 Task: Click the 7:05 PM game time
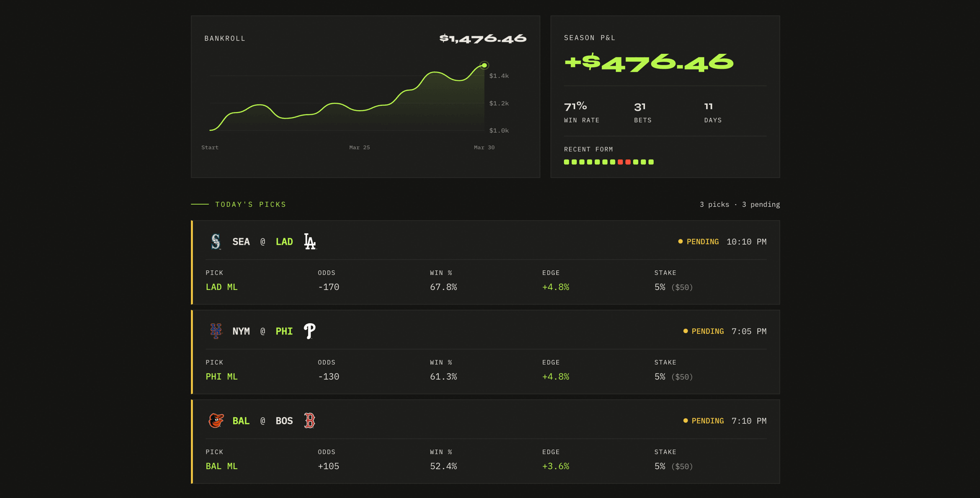[x=749, y=331]
